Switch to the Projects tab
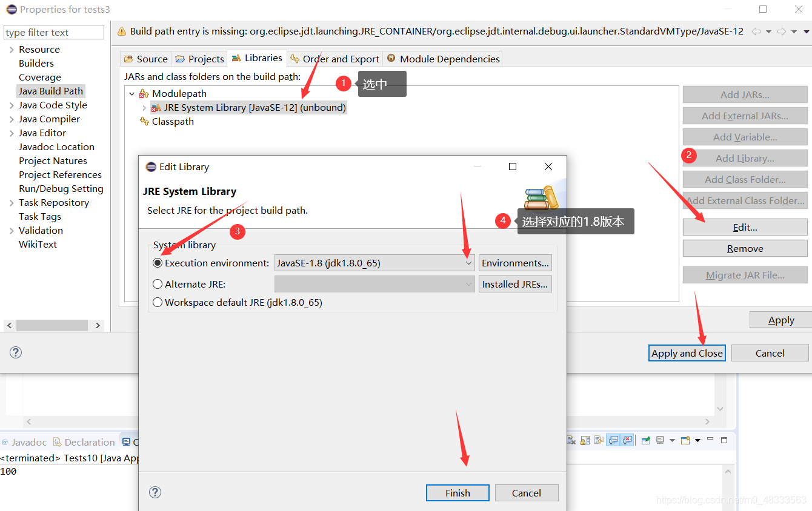Image resolution: width=812 pixels, height=511 pixels. click(x=199, y=59)
